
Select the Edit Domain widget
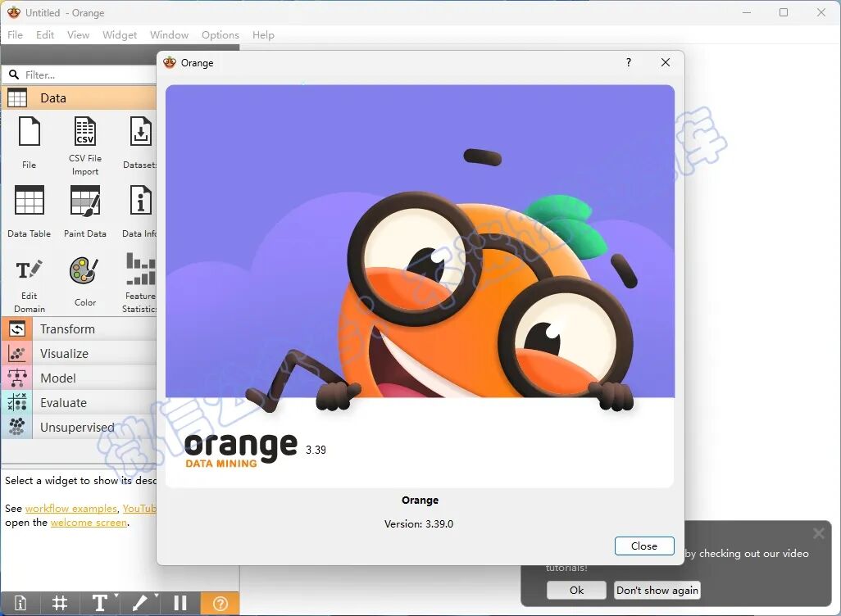click(x=29, y=284)
